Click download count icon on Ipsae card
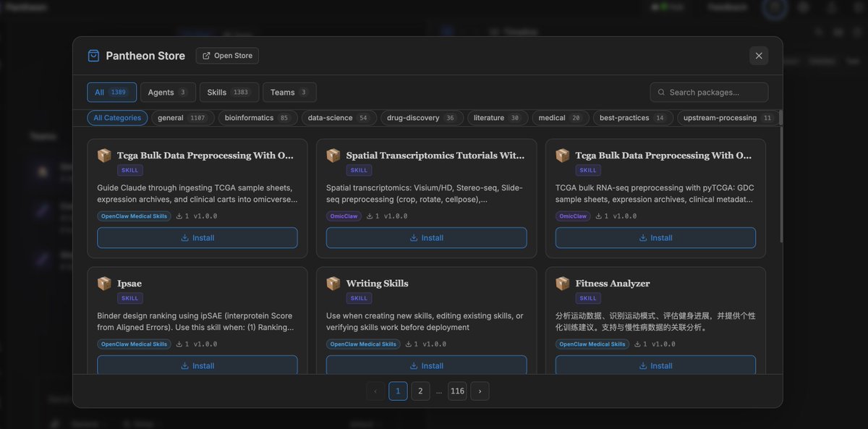868x429 pixels. click(x=179, y=344)
